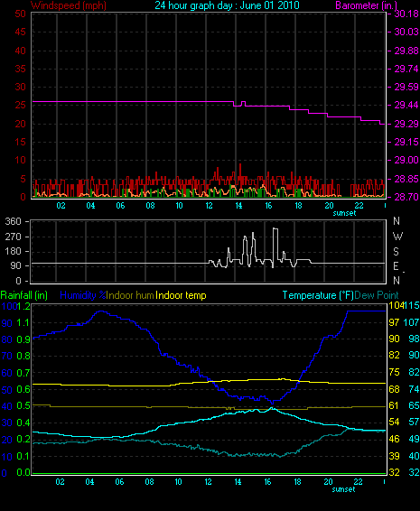The image size is (420, 511).
Task: Select the green 0.7 rainfall axis value
Action: click(23, 373)
